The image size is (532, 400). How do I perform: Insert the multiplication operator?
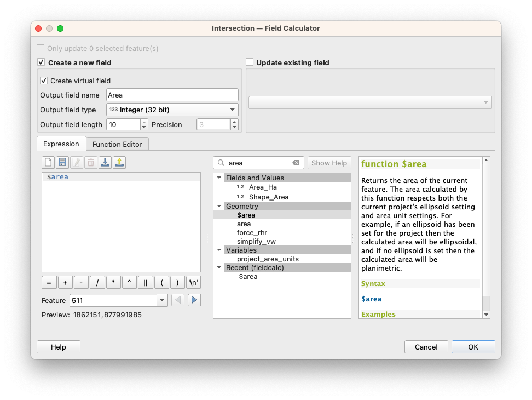tap(113, 283)
